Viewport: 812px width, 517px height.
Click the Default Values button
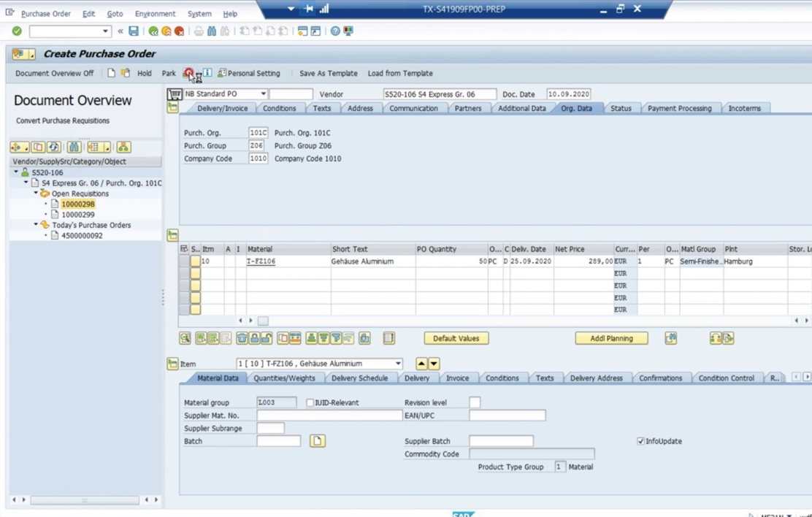pyautogui.click(x=456, y=338)
